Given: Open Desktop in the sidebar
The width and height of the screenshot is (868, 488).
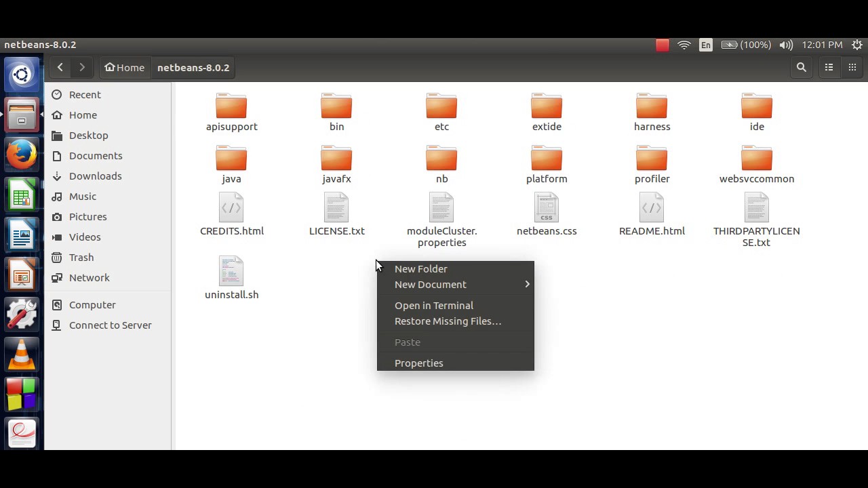Looking at the screenshot, I should click(x=108, y=136).
